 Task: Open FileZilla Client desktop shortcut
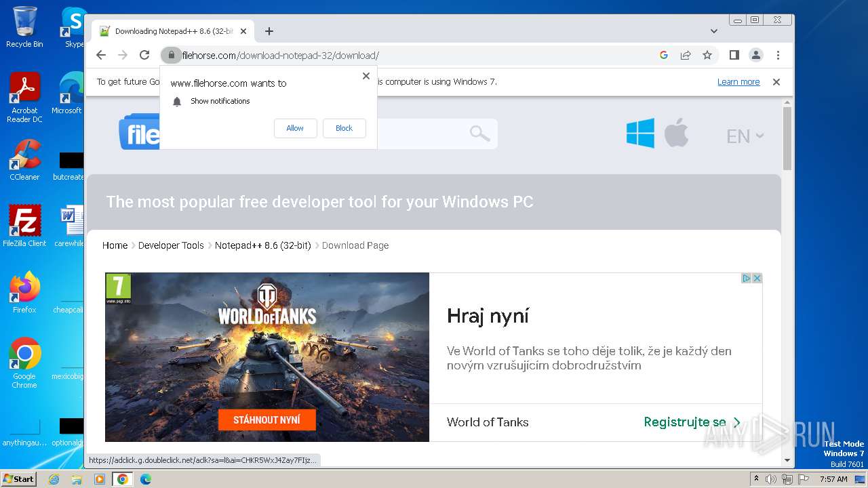pos(24,226)
